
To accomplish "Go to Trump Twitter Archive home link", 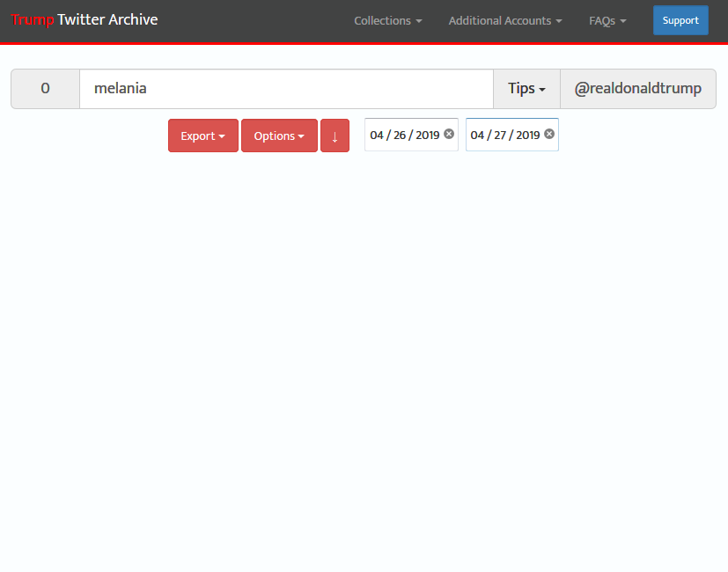I will click(x=85, y=20).
